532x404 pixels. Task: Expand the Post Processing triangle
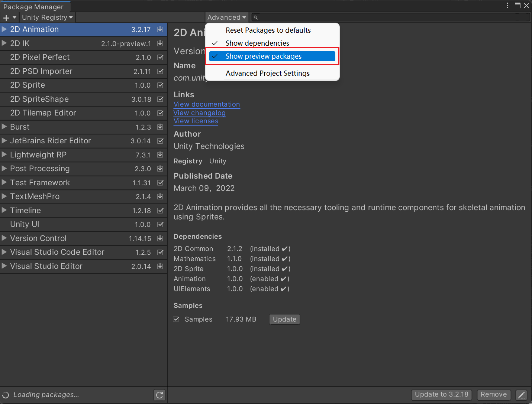[4, 169]
